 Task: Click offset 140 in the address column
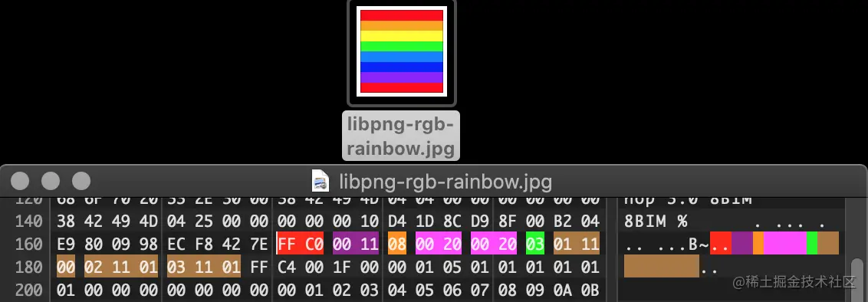tap(29, 222)
